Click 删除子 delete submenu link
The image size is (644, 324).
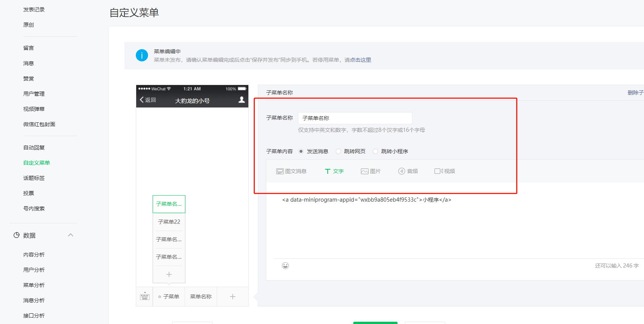(x=636, y=93)
